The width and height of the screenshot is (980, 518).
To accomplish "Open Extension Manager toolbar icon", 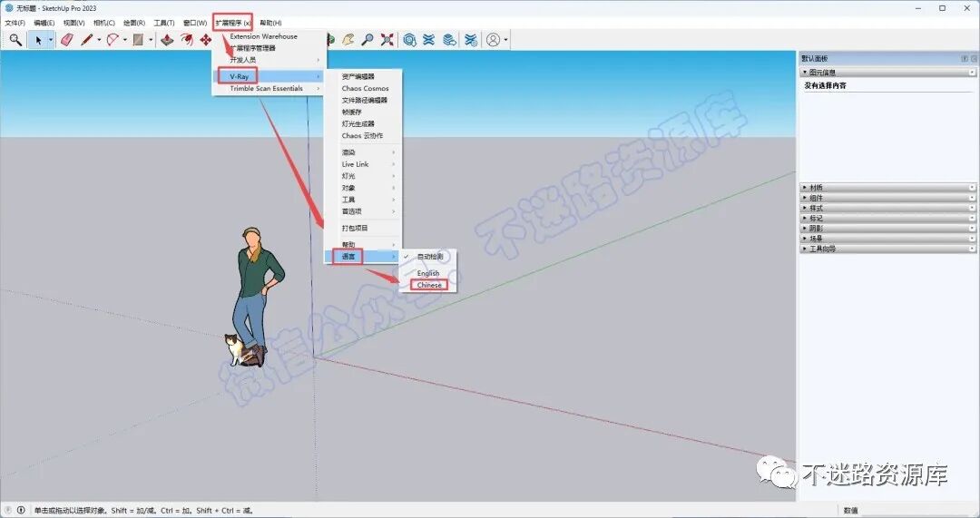I will [471, 40].
